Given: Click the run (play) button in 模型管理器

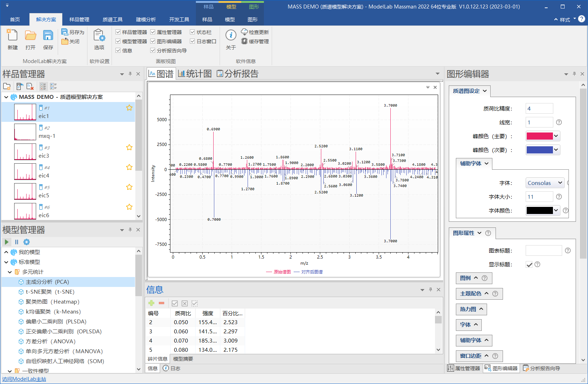Looking at the screenshot, I should 6,242.
